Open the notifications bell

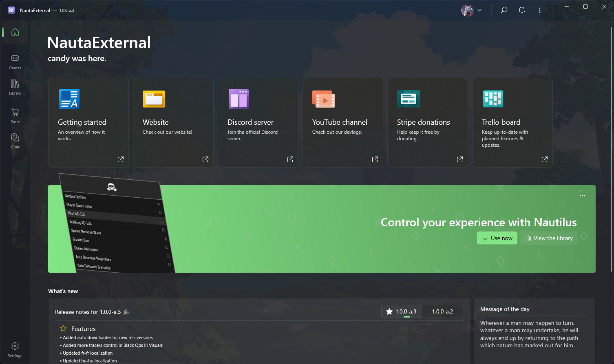click(x=522, y=10)
